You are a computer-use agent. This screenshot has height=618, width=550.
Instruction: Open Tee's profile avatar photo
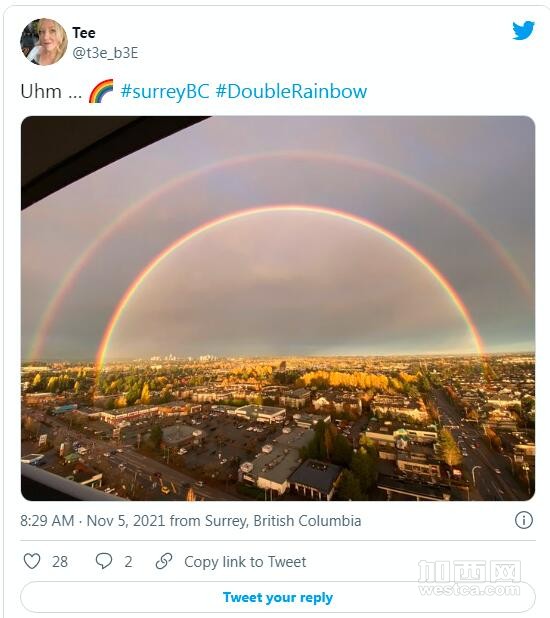coord(44,41)
